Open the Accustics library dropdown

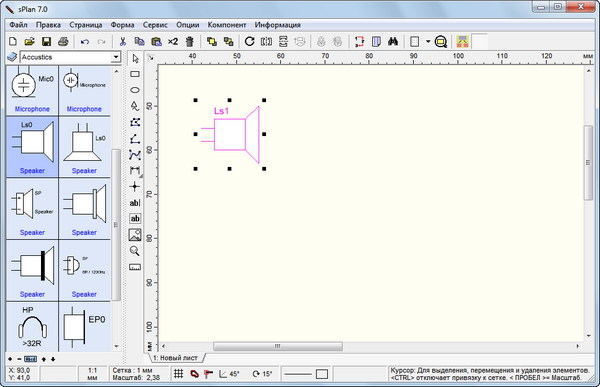coord(116,57)
